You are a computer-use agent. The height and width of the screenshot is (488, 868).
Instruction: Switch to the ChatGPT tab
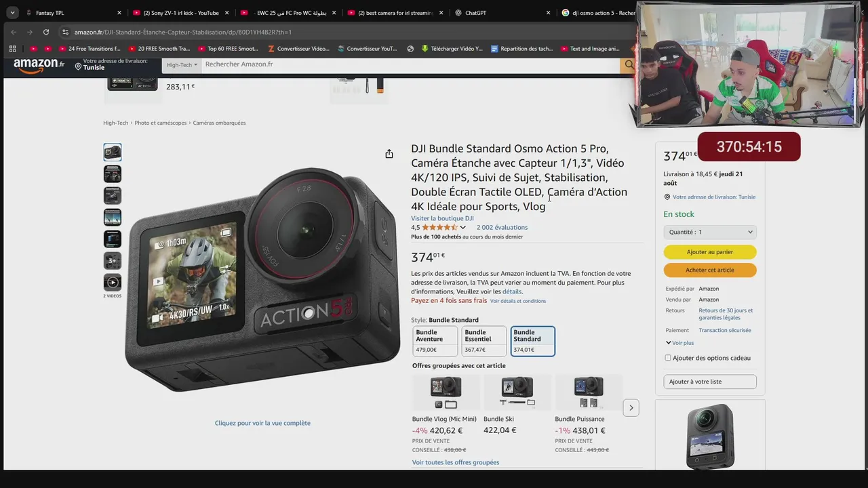(503, 13)
